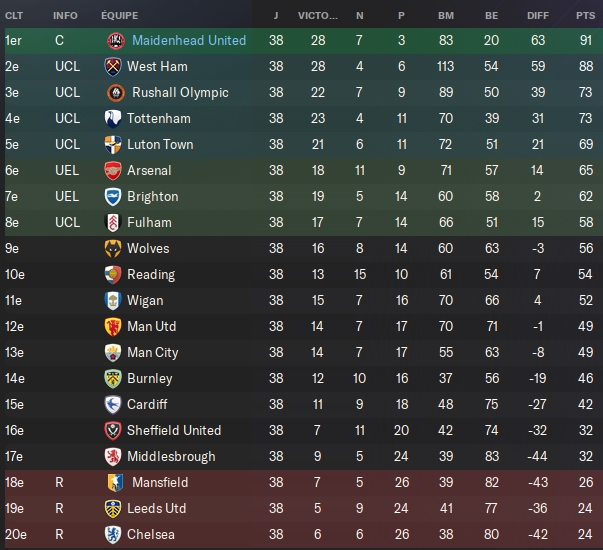This screenshot has height=550, width=603.
Task: Sort table by PTS column header
Action: pos(585,16)
